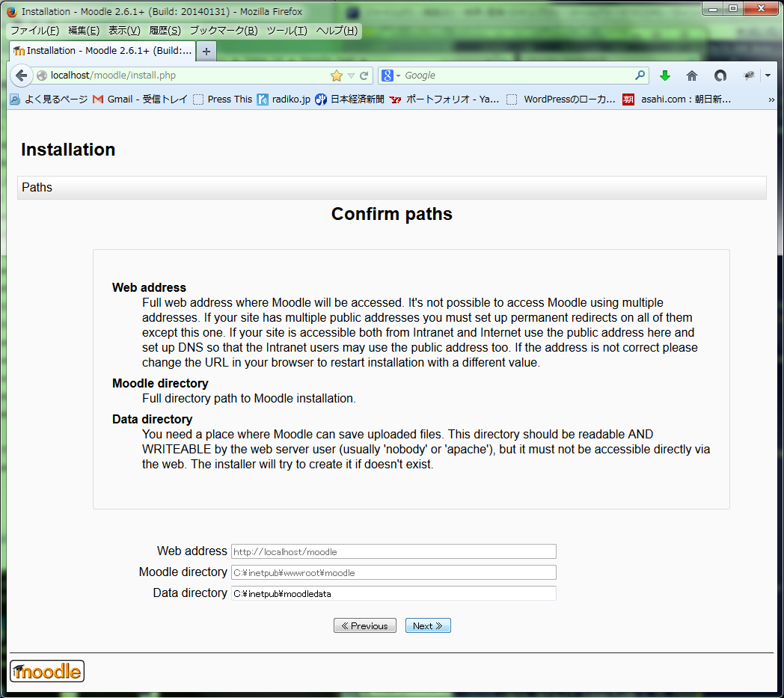This screenshot has height=698, width=784.
Task: Go to the Firefox home page icon
Action: click(x=692, y=76)
